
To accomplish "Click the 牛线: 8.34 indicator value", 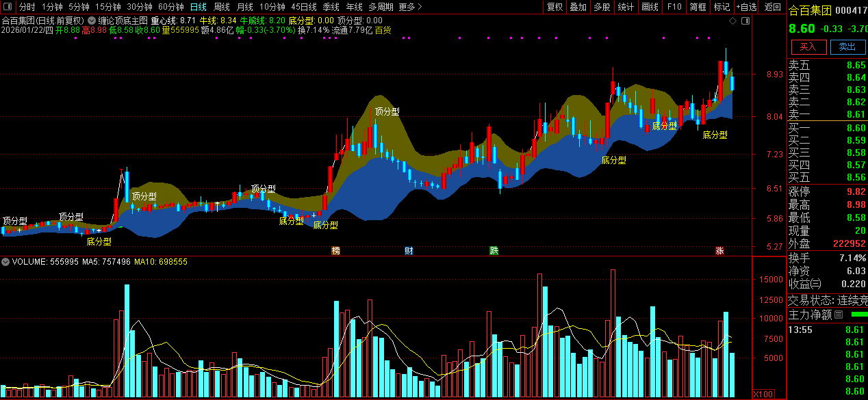I will (x=218, y=21).
